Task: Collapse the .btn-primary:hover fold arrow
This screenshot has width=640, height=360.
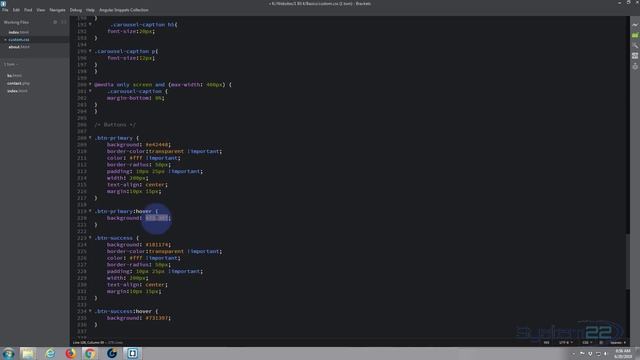Action: 90,211
